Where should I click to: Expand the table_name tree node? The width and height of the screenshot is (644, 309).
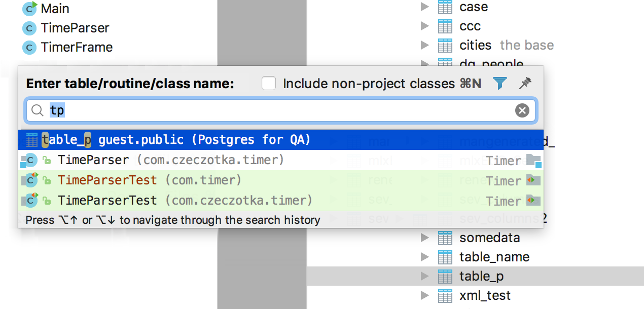pyautogui.click(x=425, y=257)
